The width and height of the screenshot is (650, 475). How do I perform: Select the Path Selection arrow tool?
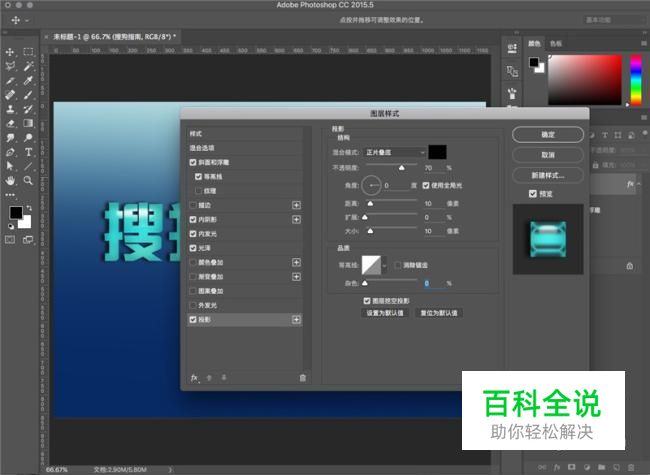(10, 166)
